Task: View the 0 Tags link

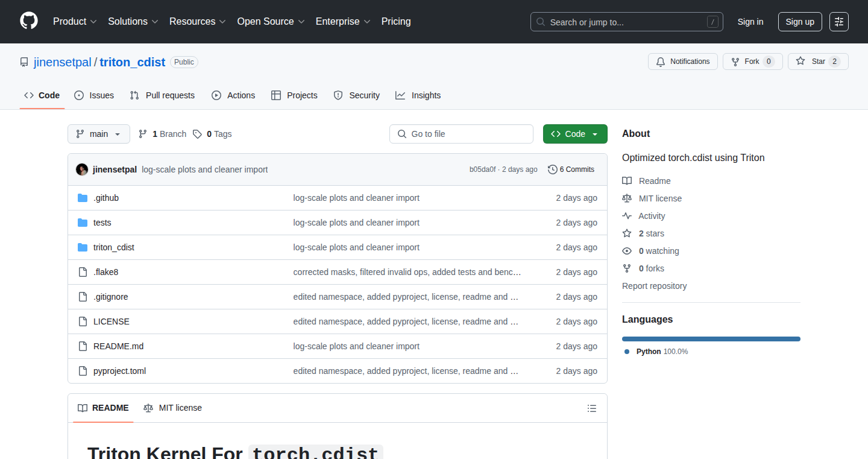Action: [212, 134]
